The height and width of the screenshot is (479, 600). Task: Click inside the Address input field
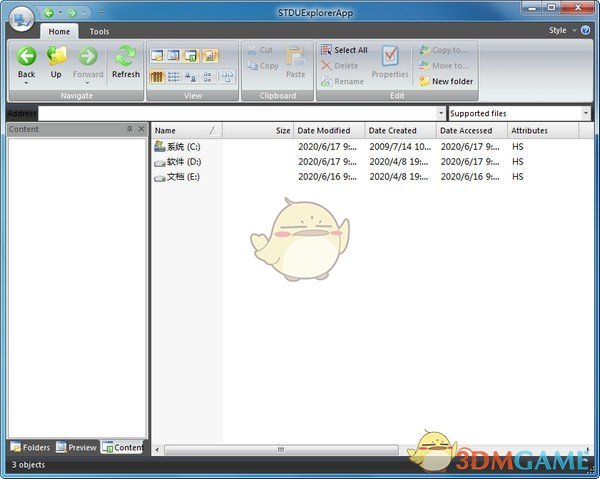237,113
